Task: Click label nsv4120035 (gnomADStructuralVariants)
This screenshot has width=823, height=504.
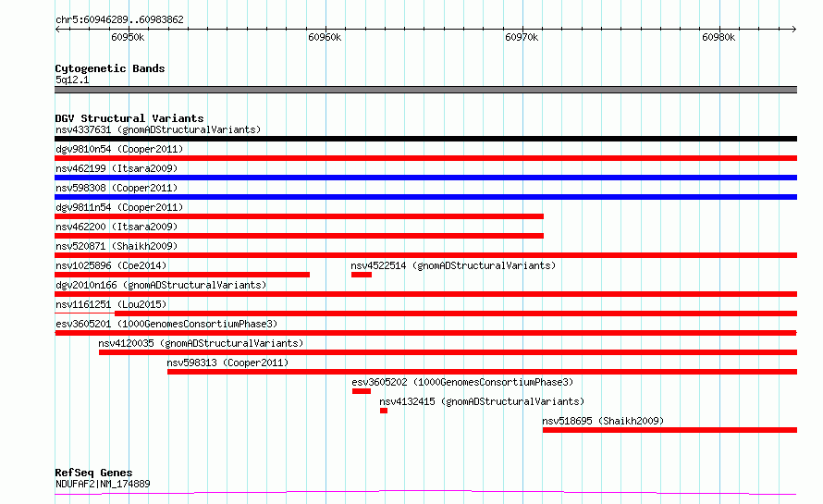Action: point(201,343)
